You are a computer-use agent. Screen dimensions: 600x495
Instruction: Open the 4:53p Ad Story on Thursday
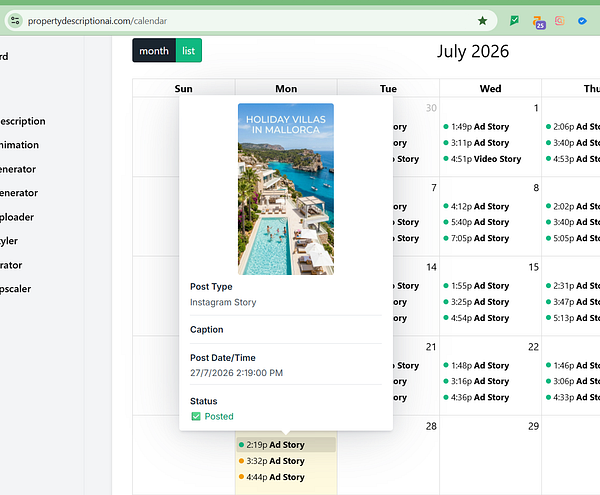[572, 159]
